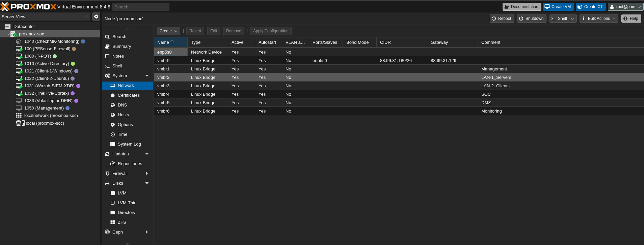Click the Repositories icon under Updates
This screenshot has height=245, width=644.
coord(113,164)
